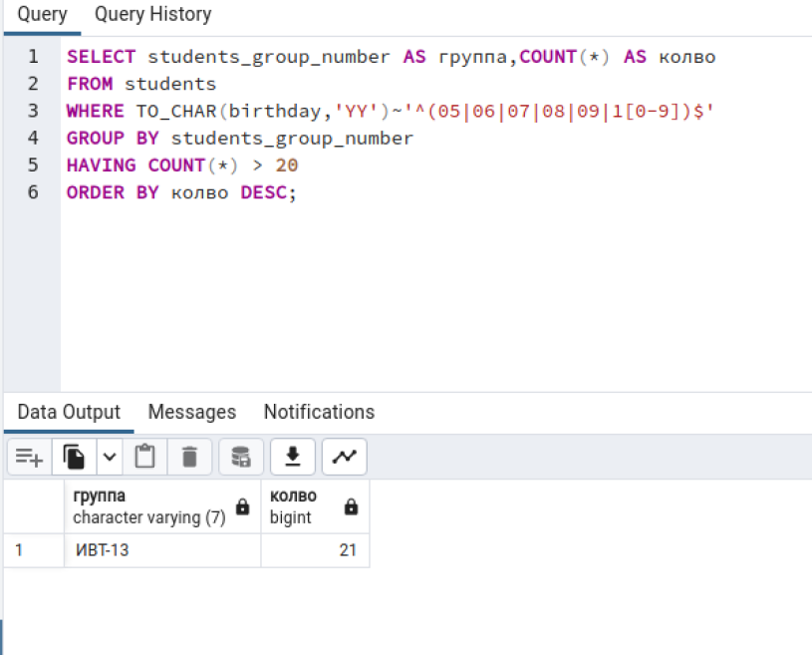Image resolution: width=812 pixels, height=655 pixels.
Task: Select the Data Output tab
Action: coord(69,412)
